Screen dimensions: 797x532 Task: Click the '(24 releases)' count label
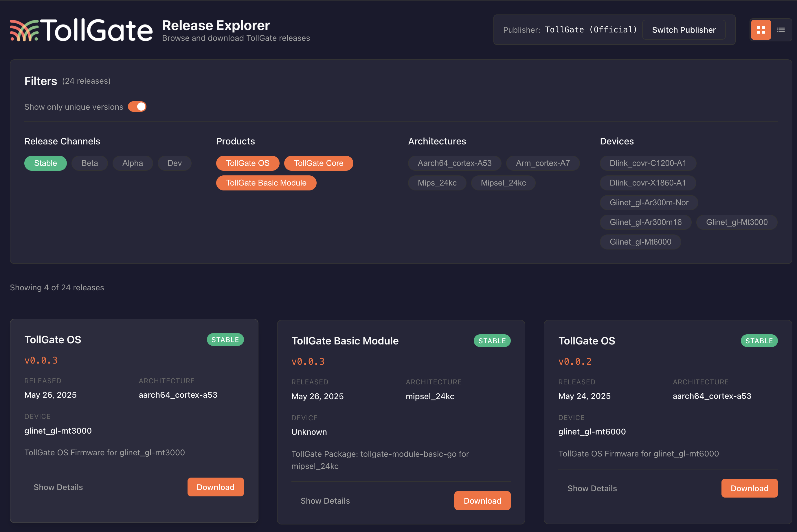pyautogui.click(x=87, y=81)
